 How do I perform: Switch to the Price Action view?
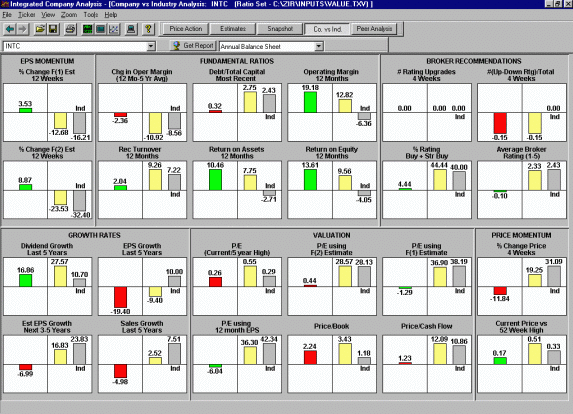point(186,29)
